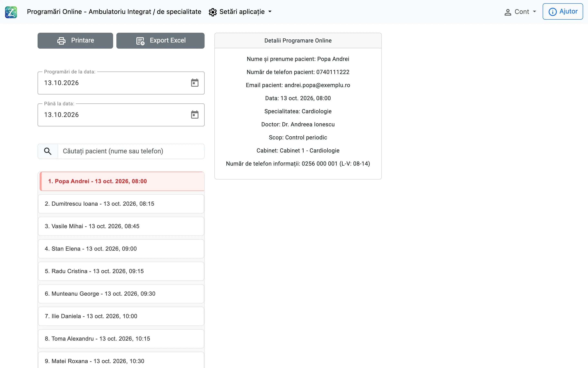Select appointment 3. Vasile Mihai 08:45
588x368 pixels.
(x=121, y=226)
